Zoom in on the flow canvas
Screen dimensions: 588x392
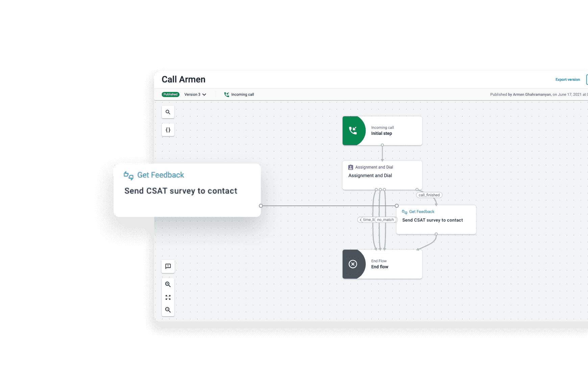[168, 285]
